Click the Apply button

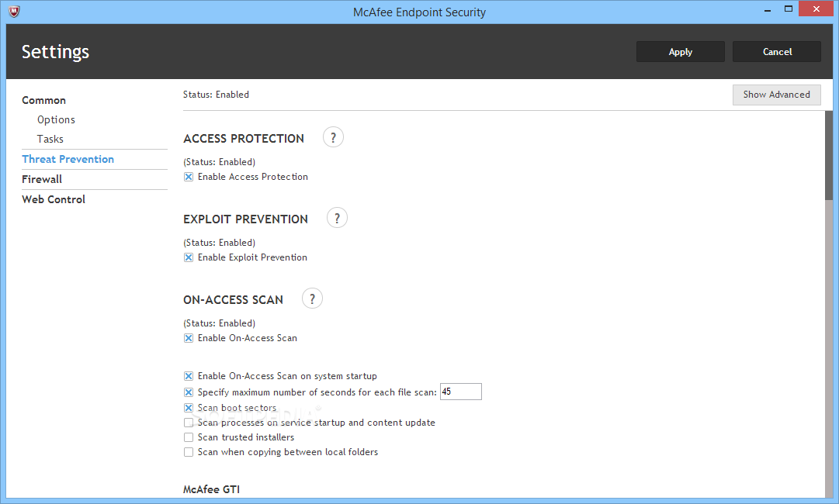(681, 52)
